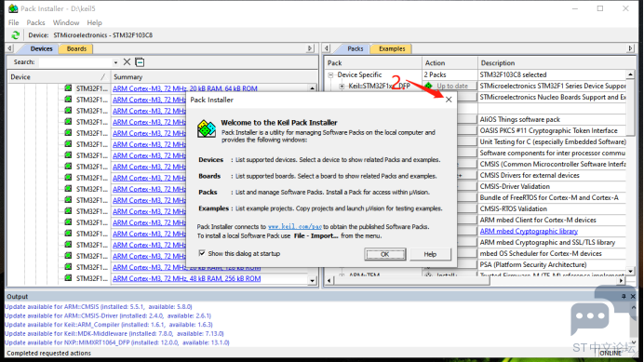Click the pin icon on the Output panel

click(x=624, y=296)
